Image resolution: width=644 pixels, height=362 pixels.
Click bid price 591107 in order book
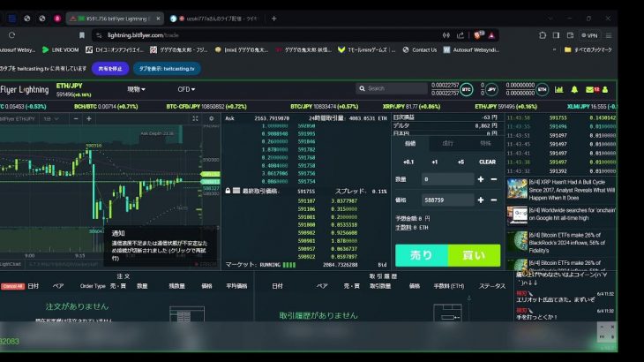(x=306, y=201)
